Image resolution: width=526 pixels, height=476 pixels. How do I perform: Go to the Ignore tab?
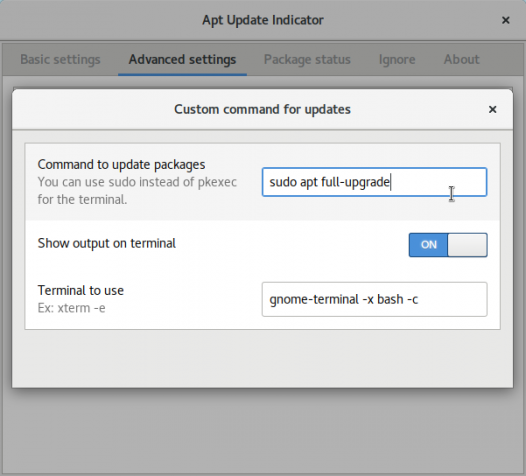point(397,59)
